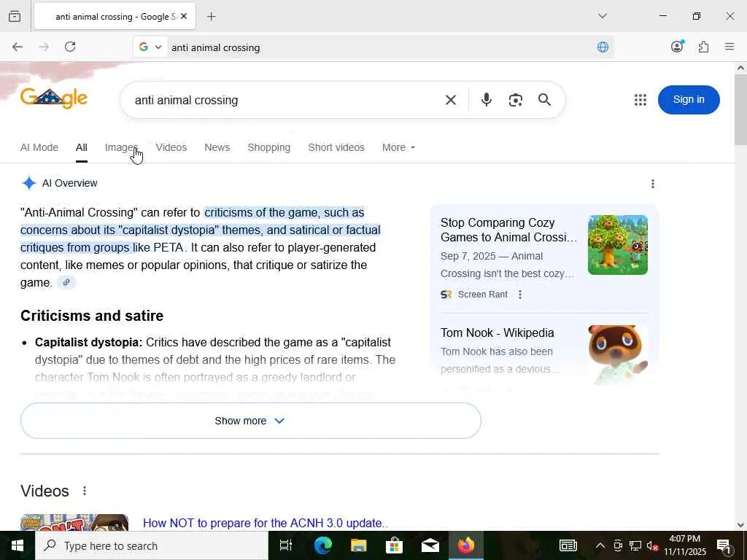
Task: Open the Extensions puzzle icon
Action: tap(703, 47)
